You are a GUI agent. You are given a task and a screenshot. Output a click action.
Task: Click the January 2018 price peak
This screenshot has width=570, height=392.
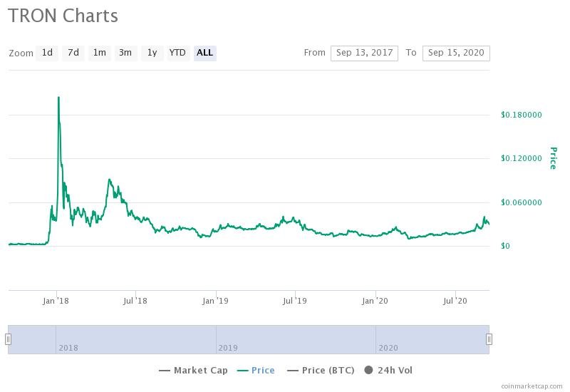(58, 98)
